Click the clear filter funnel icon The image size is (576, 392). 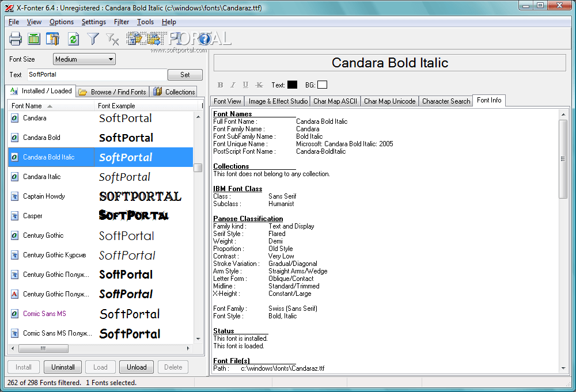coord(112,39)
